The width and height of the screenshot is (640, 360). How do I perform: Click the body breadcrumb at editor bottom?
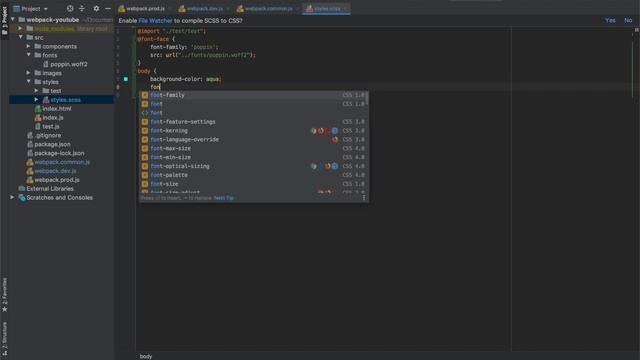point(146,356)
